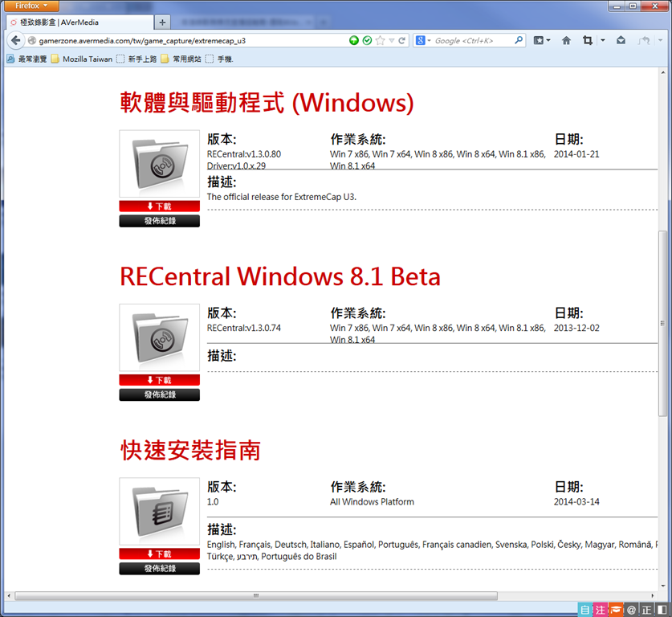
Task: Click the vertical scrollbar up arrow
Action: click(x=662, y=73)
